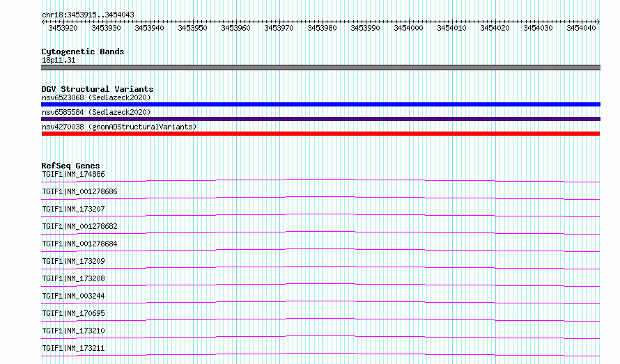
Task: Select transcript TGIF1|NM_173209
Action: 74,261
